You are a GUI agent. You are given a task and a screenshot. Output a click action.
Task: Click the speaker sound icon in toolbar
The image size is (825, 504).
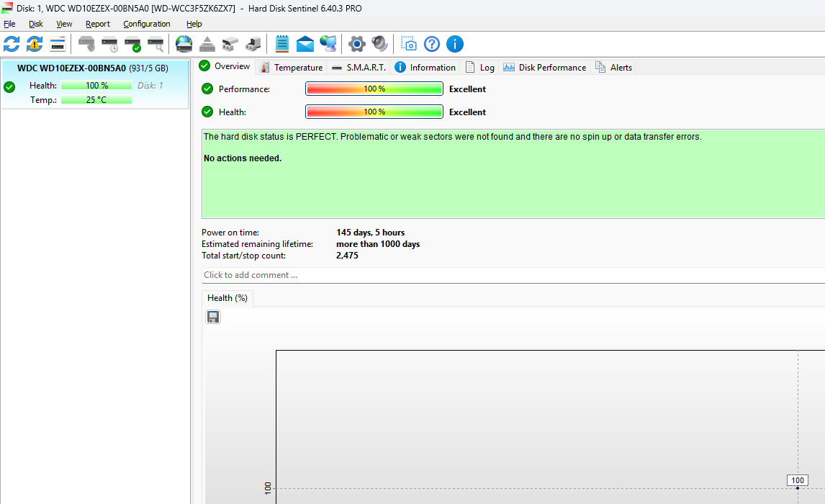point(379,44)
